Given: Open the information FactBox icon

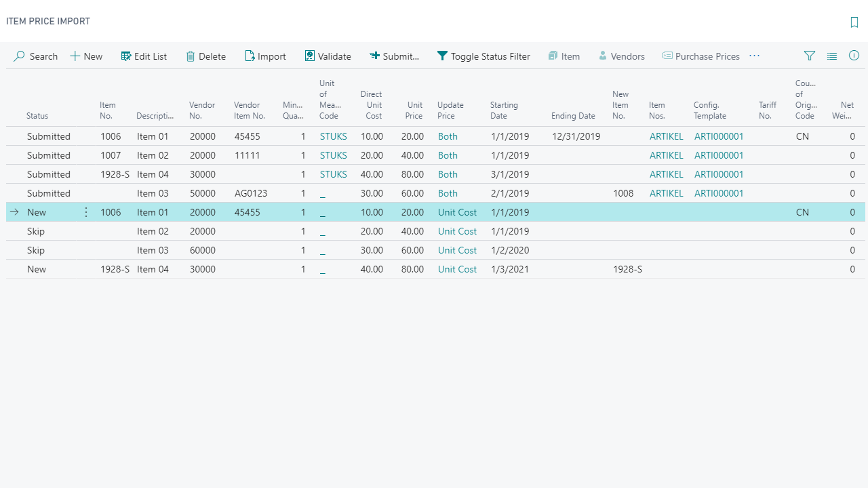Looking at the screenshot, I should [x=854, y=56].
